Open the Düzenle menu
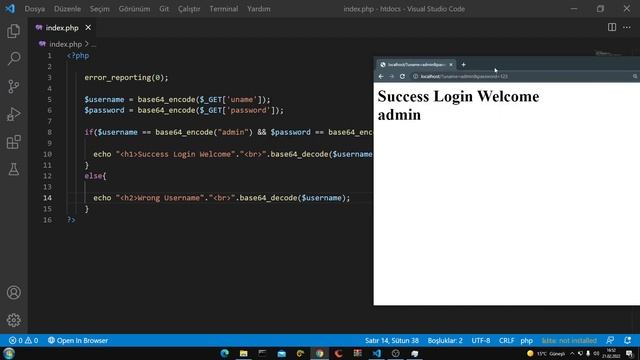The width and height of the screenshot is (640, 360). pos(67,9)
